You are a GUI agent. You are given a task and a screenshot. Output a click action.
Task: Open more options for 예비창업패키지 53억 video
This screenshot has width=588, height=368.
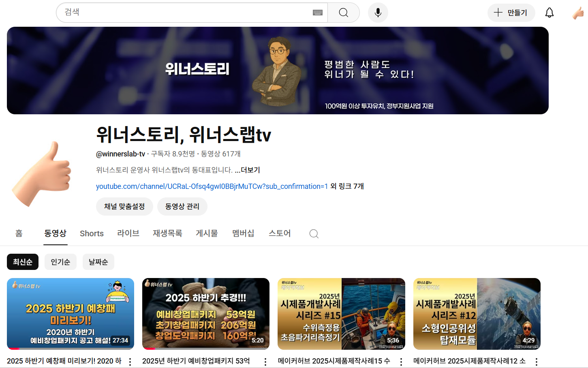tap(265, 362)
